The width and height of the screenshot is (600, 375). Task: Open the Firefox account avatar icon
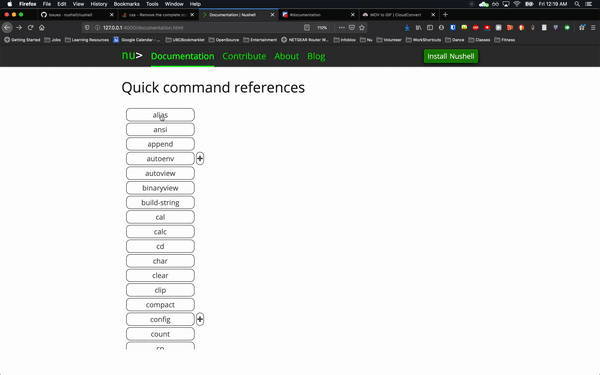(x=442, y=28)
